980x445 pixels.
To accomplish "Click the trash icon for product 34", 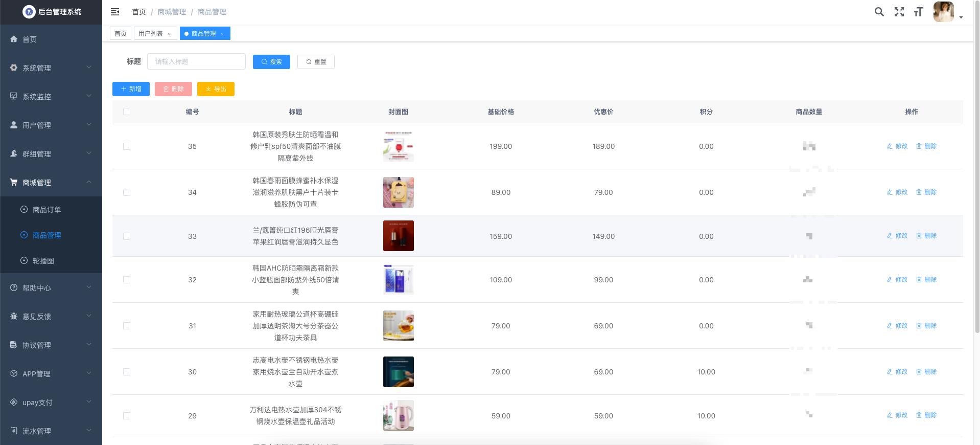I will click(x=919, y=192).
